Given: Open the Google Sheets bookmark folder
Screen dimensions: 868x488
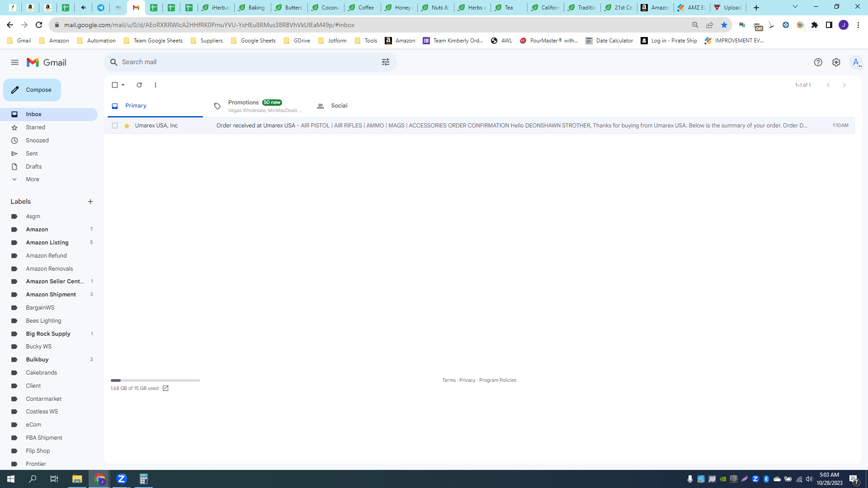Looking at the screenshot, I should [253, 41].
